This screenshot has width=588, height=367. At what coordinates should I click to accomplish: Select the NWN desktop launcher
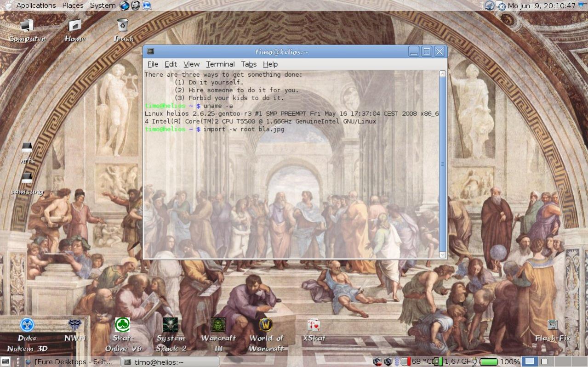click(75, 330)
